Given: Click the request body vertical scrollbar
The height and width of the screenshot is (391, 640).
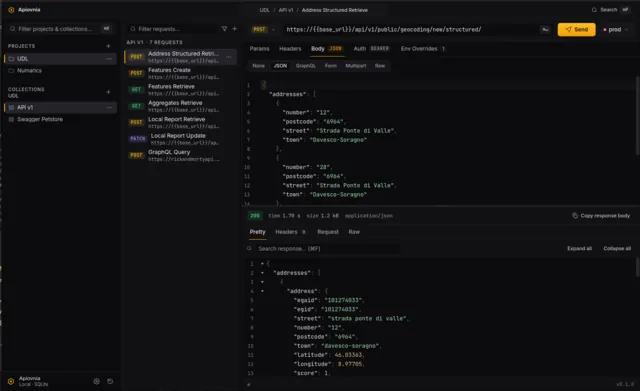Looking at the screenshot, I should [638, 116].
